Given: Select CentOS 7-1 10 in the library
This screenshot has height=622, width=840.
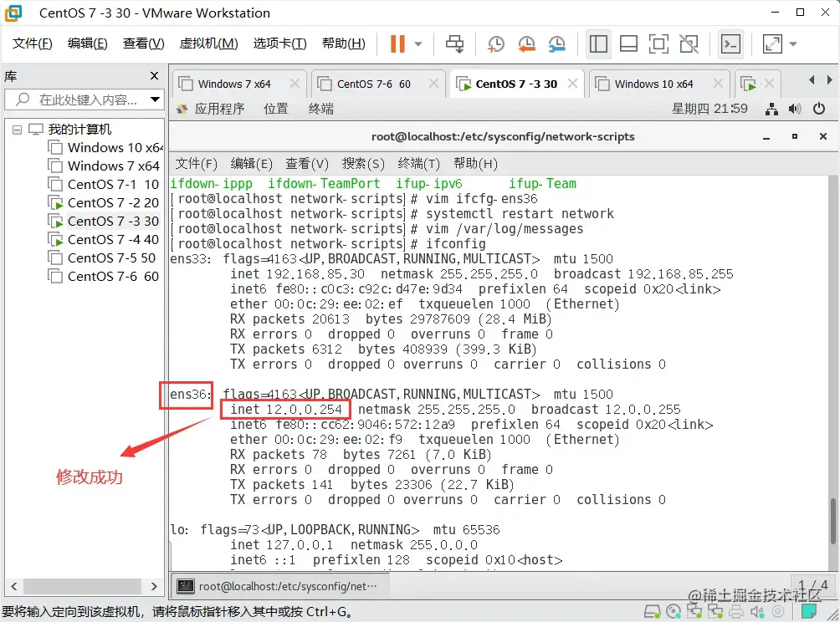Looking at the screenshot, I should point(105,184).
